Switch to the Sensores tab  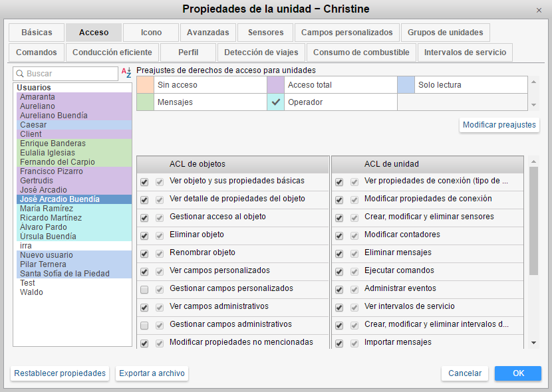tap(265, 33)
